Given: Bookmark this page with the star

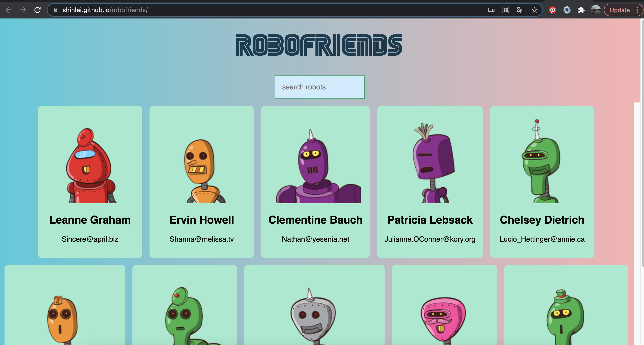Looking at the screenshot, I should coord(535,10).
